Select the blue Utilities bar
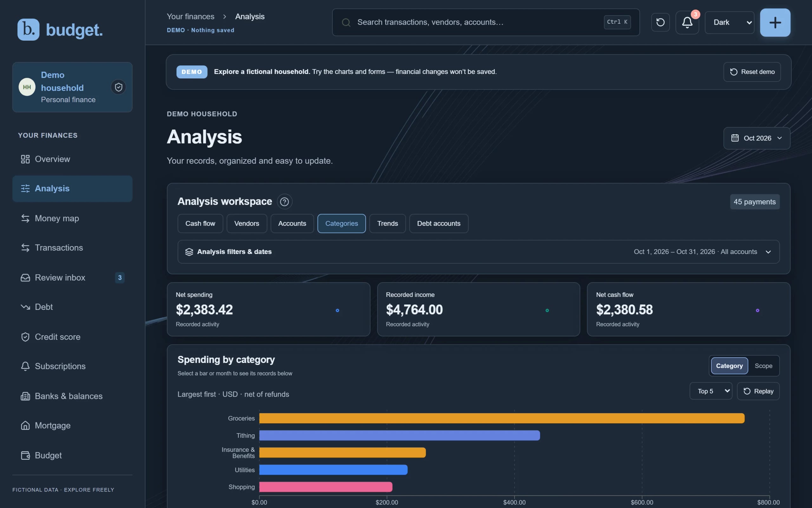Image resolution: width=812 pixels, height=508 pixels. pyautogui.click(x=333, y=470)
